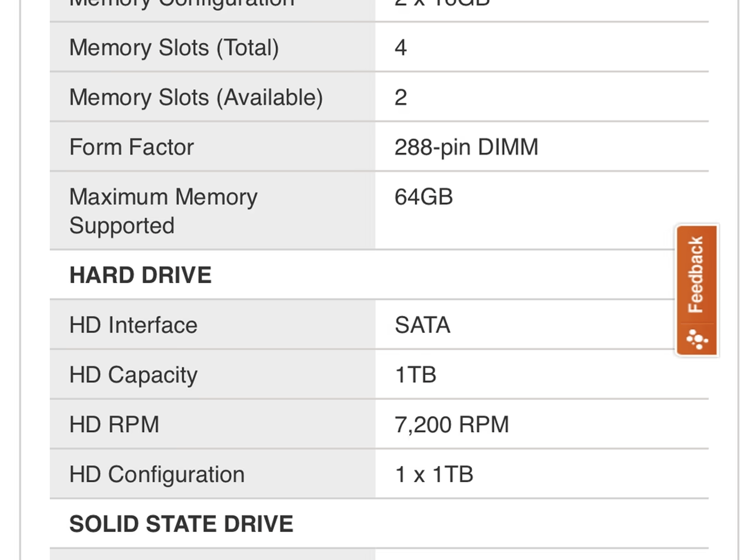Screen dimensions: 747x560
Task: Click the total memory slots value 4
Action: (400, 48)
